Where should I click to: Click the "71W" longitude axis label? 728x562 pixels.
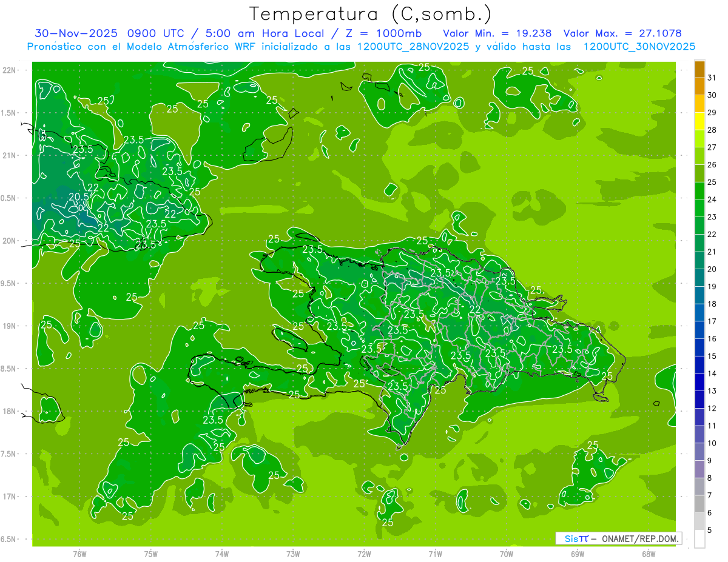tap(435, 554)
